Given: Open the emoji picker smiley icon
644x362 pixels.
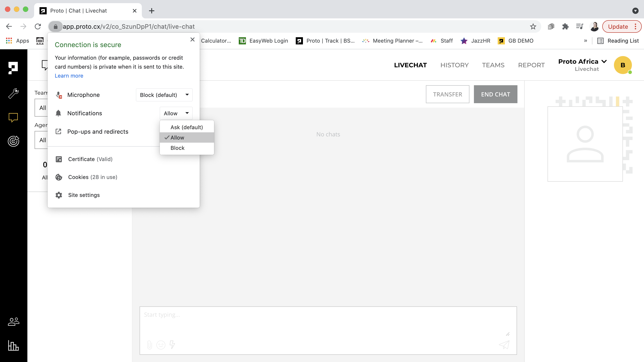Looking at the screenshot, I should [x=161, y=345].
